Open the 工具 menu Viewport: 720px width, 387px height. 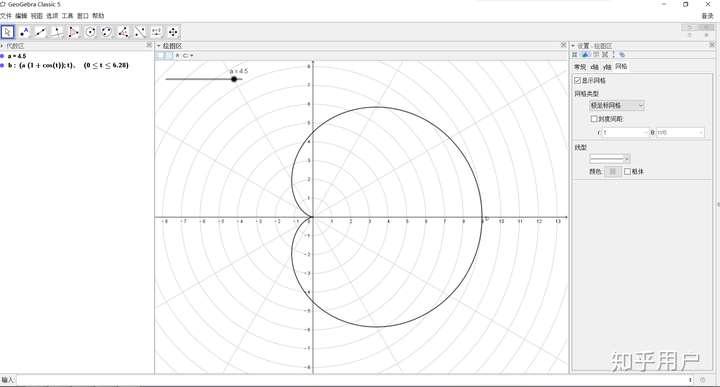(x=68, y=16)
